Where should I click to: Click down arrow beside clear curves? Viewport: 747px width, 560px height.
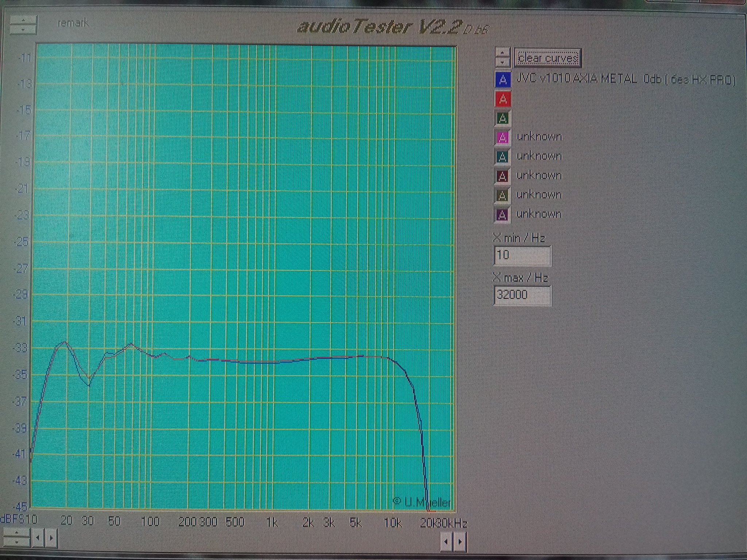point(503,62)
